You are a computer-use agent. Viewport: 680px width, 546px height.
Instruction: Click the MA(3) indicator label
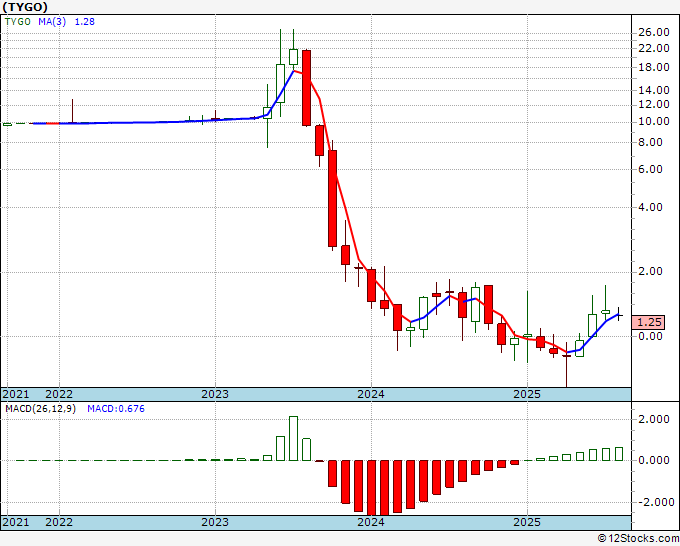52,21
